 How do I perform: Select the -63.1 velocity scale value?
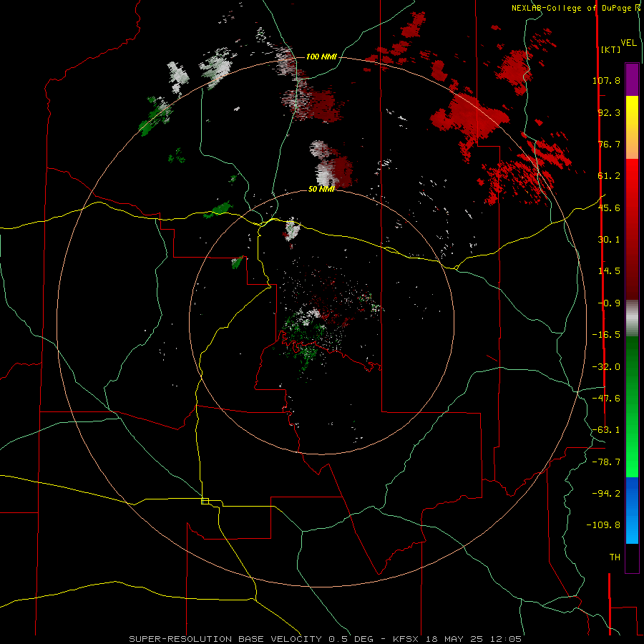tap(606, 430)
